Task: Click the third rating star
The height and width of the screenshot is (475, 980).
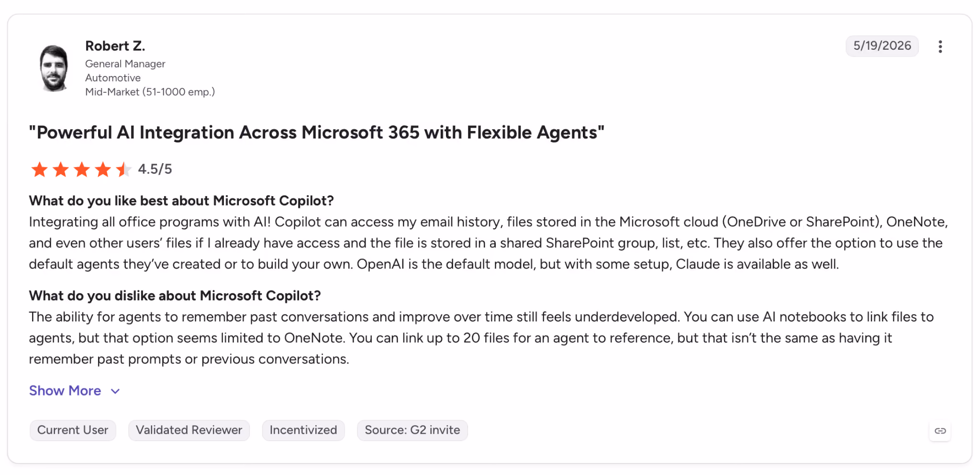Action: pyautogui.click(x=82, y=169)
